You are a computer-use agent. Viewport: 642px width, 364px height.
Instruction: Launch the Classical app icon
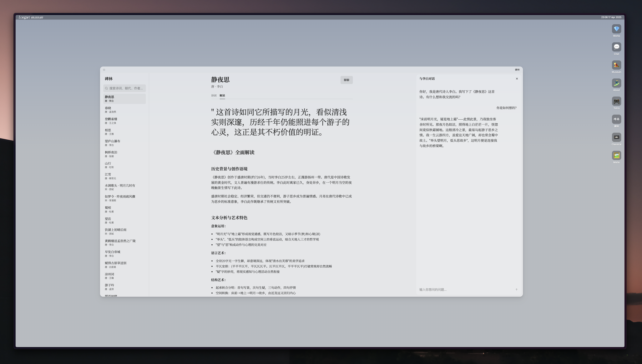[x=616, y=137]
